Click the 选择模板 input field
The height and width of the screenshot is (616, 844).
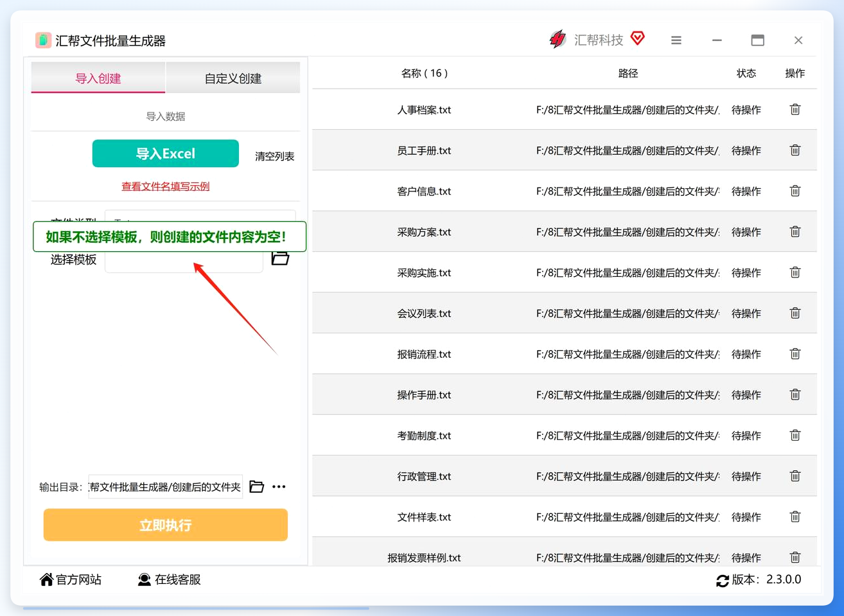pyautogui.click(x=184, y=262)
